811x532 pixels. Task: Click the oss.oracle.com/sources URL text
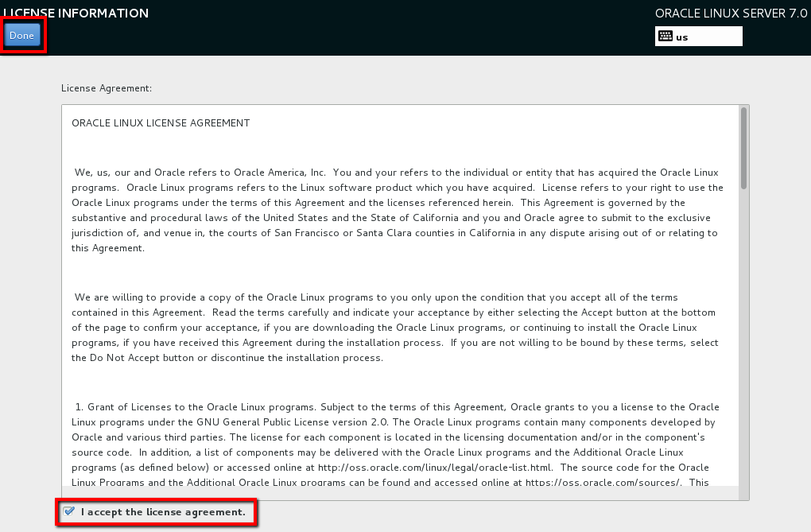click(x=602, y=483)
